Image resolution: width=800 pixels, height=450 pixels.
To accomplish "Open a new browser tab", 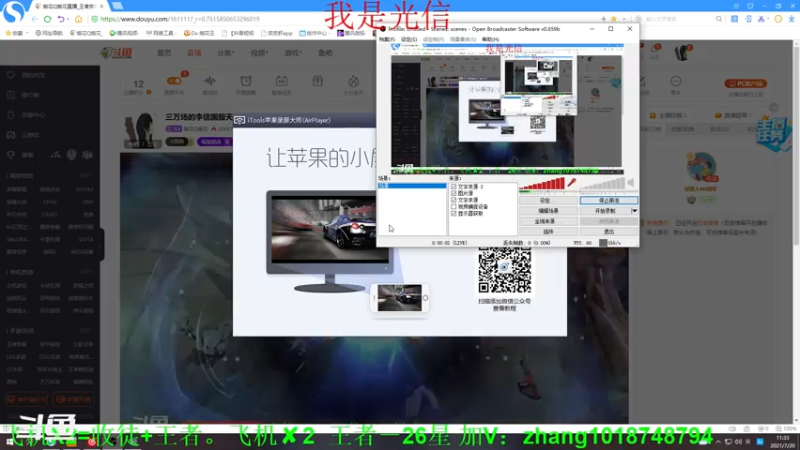I will coord(117,6).
